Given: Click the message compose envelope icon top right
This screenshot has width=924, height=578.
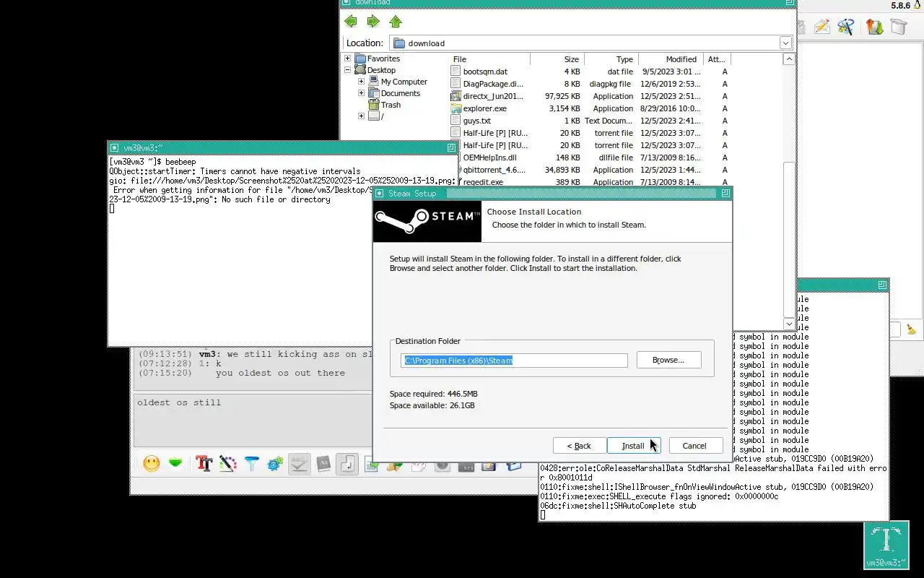Looking at the screenshot, I should point(822,27).
